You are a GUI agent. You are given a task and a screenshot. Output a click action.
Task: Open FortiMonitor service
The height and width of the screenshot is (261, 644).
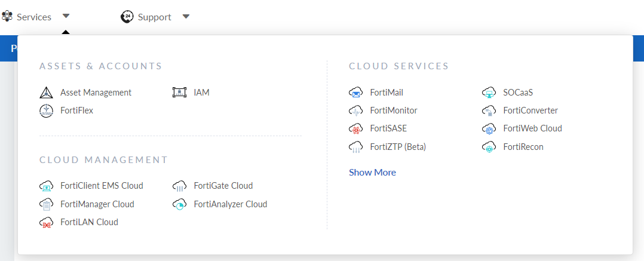[x=393, y=110]
